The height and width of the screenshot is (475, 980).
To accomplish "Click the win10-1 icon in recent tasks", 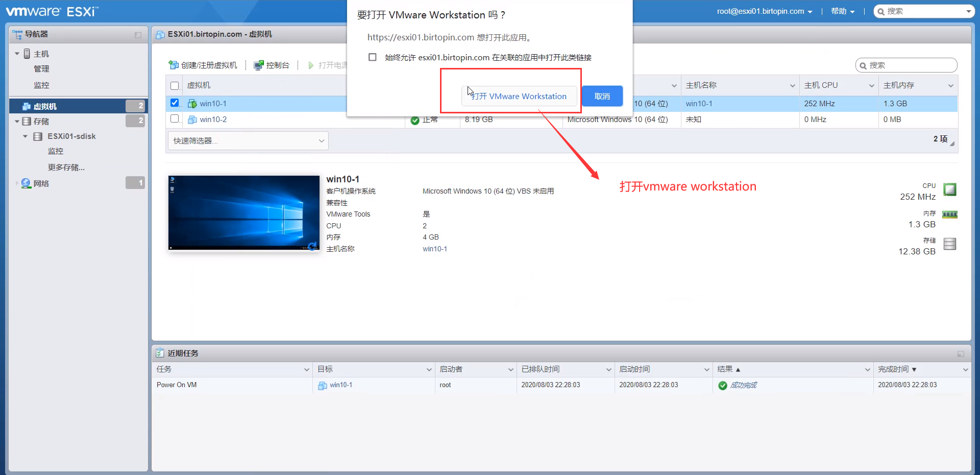I will (x=323, y=386).
